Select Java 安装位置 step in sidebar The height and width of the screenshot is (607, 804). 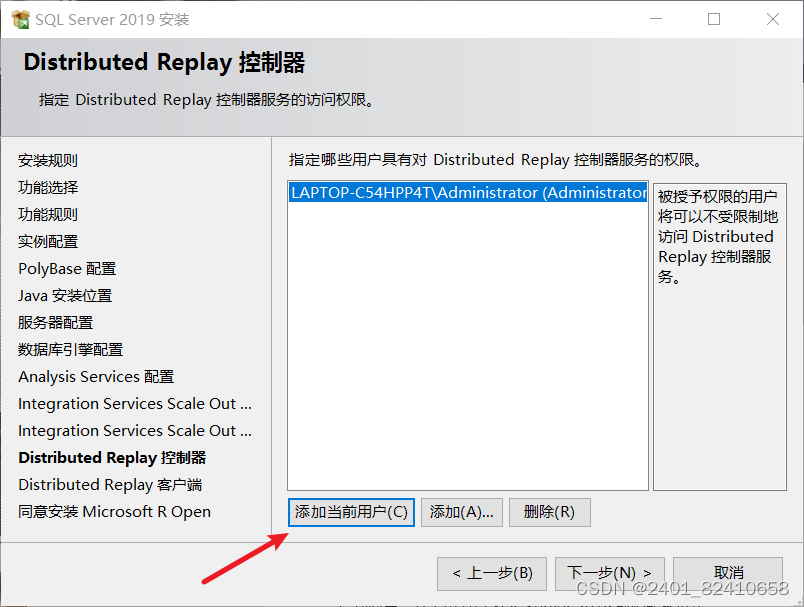[65, 296]
